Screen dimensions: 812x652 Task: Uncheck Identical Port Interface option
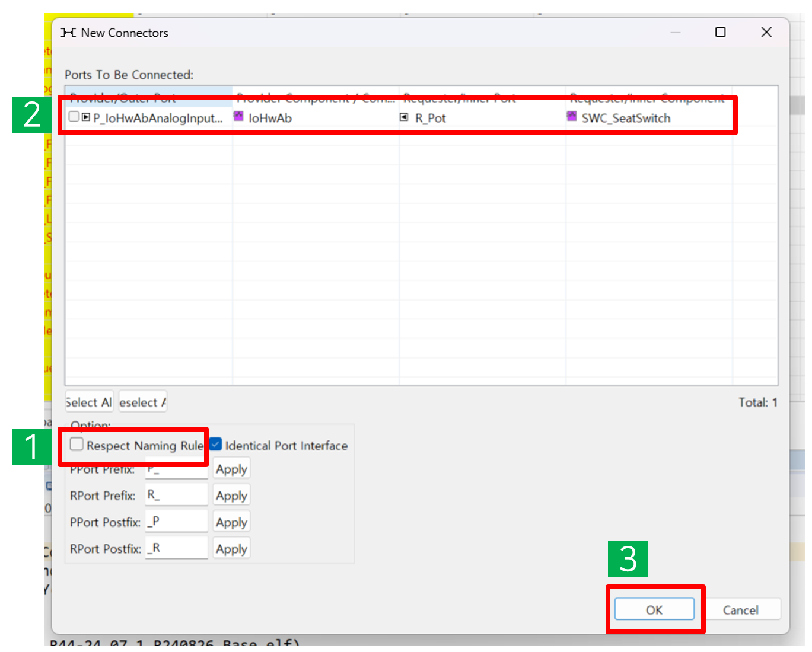[216, 445]
